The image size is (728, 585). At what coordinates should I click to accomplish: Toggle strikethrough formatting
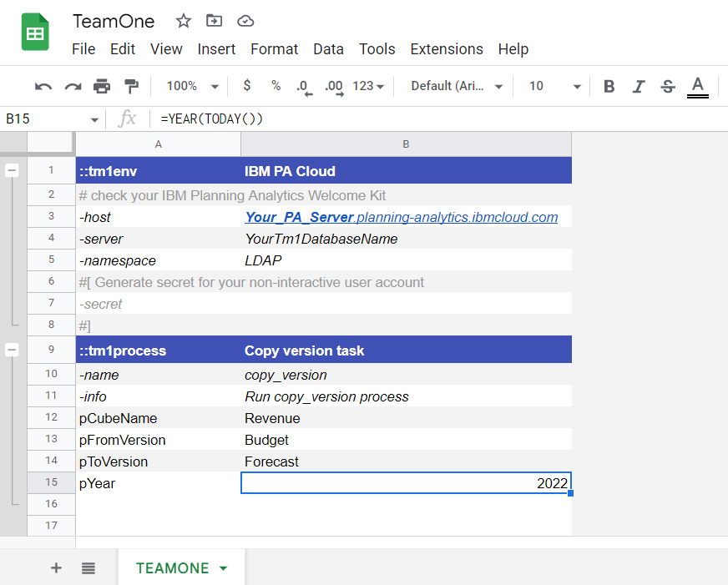pos(668,86)
